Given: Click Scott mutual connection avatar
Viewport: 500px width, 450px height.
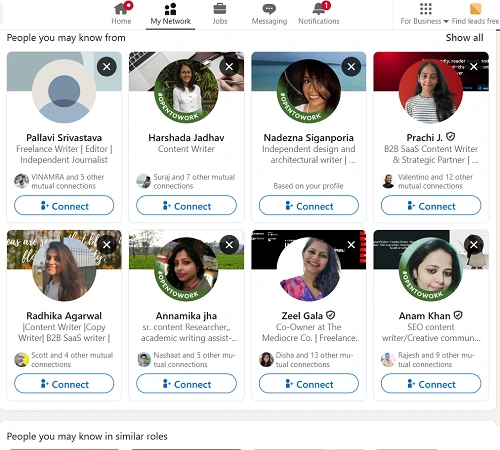Looking at the screenshot, I should (21, 359).
